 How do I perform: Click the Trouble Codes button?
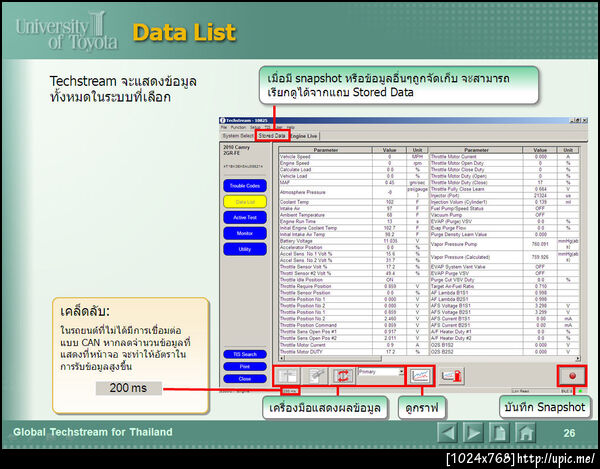(x=245, y=186)
